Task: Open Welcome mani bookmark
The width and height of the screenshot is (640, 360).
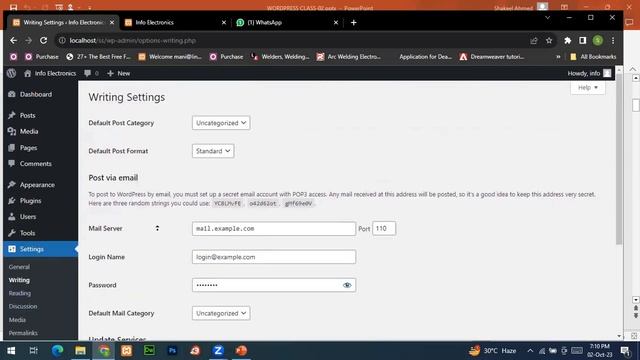Action: click(170, 57)
